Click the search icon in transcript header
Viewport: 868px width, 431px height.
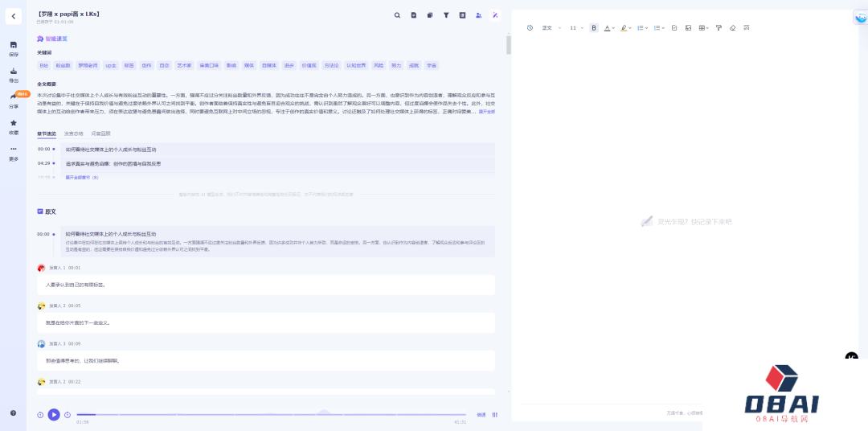tap(397, 15)
